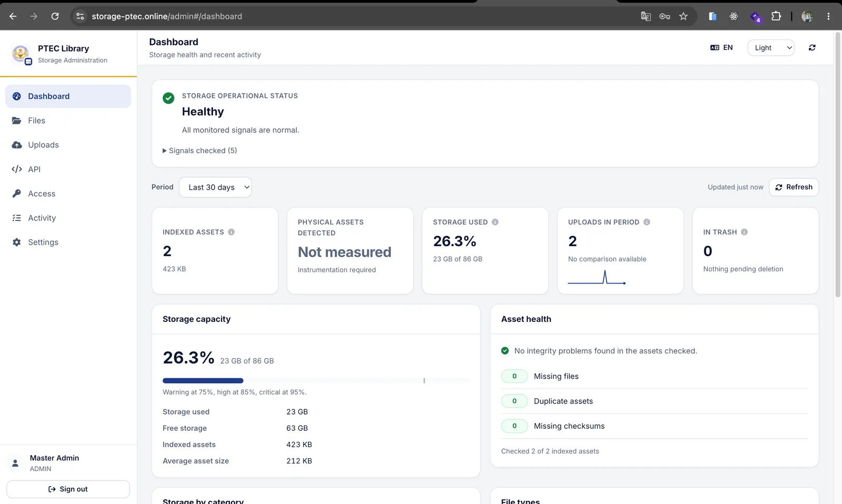842x504 pixels.
Task: Open Access in sidebar
Action: (68, 194)
